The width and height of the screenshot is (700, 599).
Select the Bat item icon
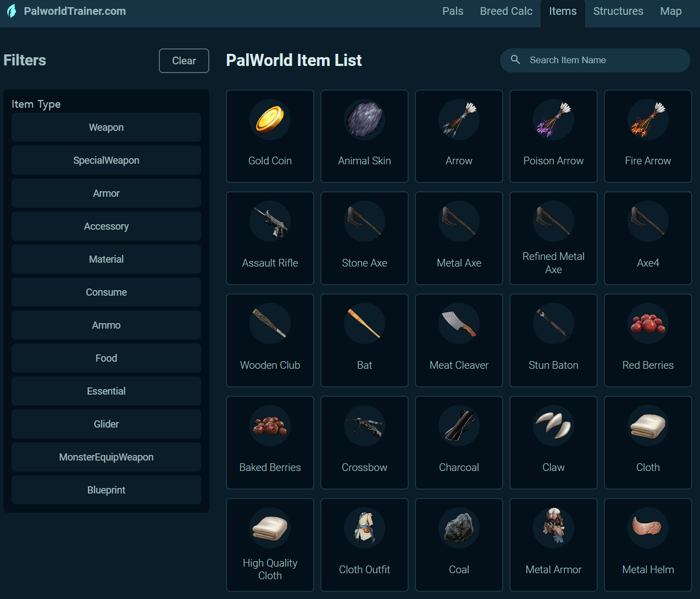coord(364,324)
